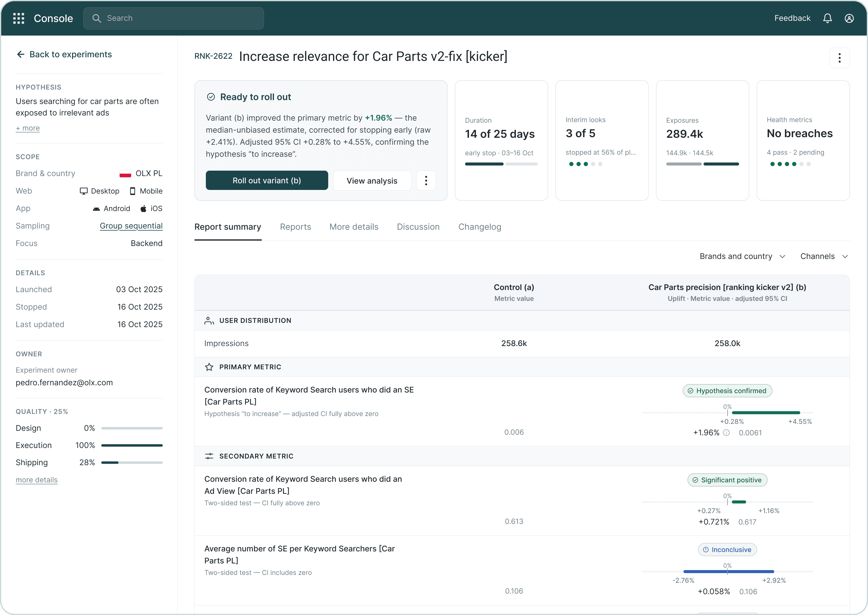868x615 pixels.
Task: Click the Inconclusive badge
Action: pyautogui.click(x=727, y=550)
